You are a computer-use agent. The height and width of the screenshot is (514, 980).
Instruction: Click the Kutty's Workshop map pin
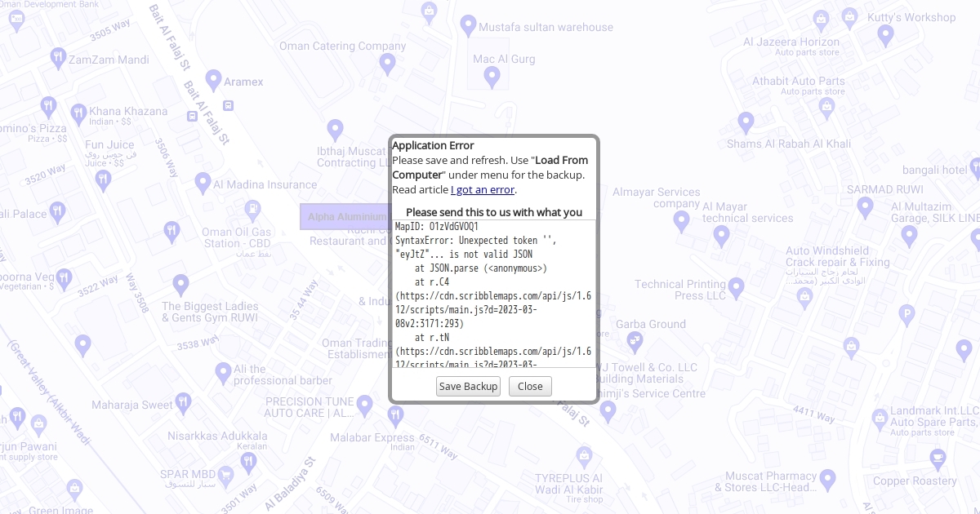(885, 36)
